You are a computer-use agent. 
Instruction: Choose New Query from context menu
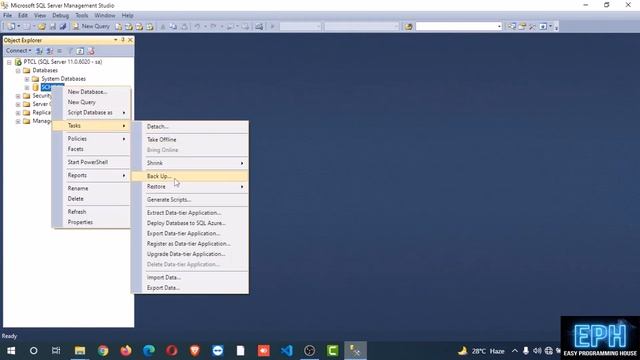click(91, 102)
